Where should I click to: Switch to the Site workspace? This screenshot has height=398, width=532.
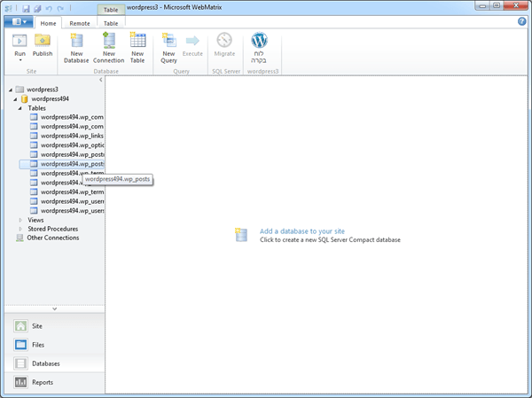coord(55,326)
